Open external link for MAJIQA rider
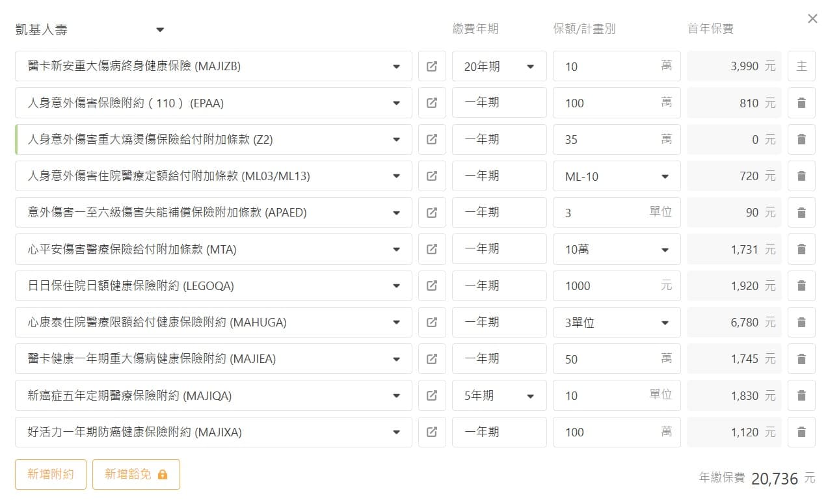The width and height of the screenshot is (828, 504). pos(432,395)
